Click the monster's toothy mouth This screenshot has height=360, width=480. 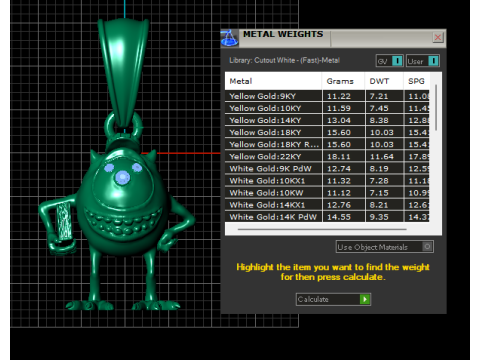123,222
